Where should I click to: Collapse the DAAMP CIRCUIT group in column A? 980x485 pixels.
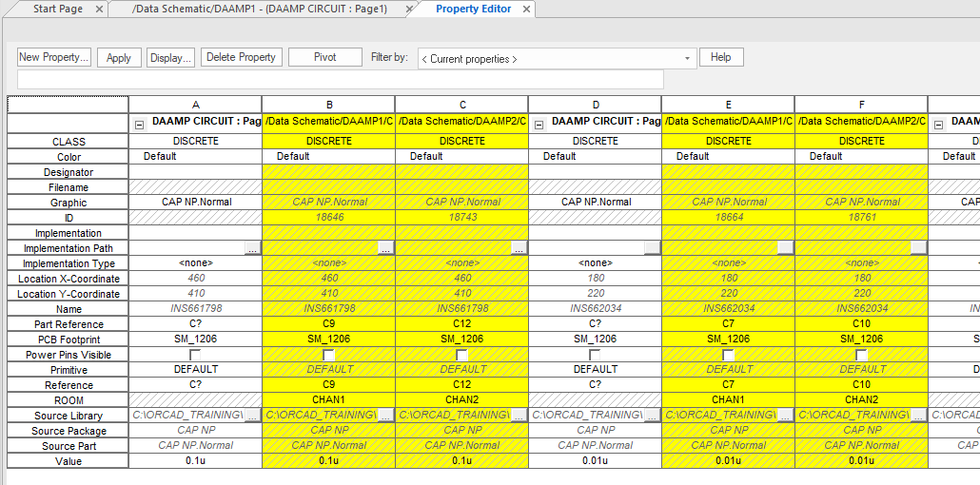click(140, 125)
